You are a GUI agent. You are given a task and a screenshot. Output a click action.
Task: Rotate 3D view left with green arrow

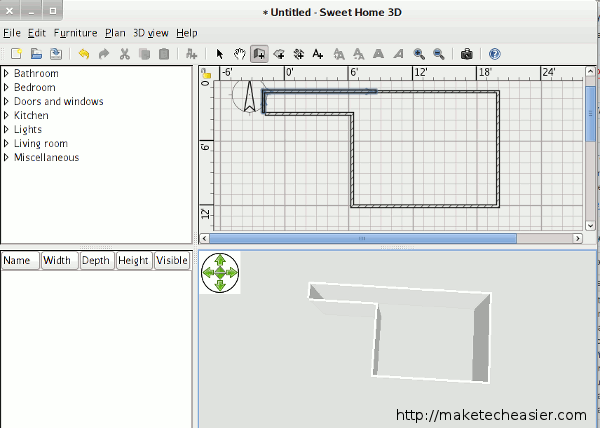point(208,273)
